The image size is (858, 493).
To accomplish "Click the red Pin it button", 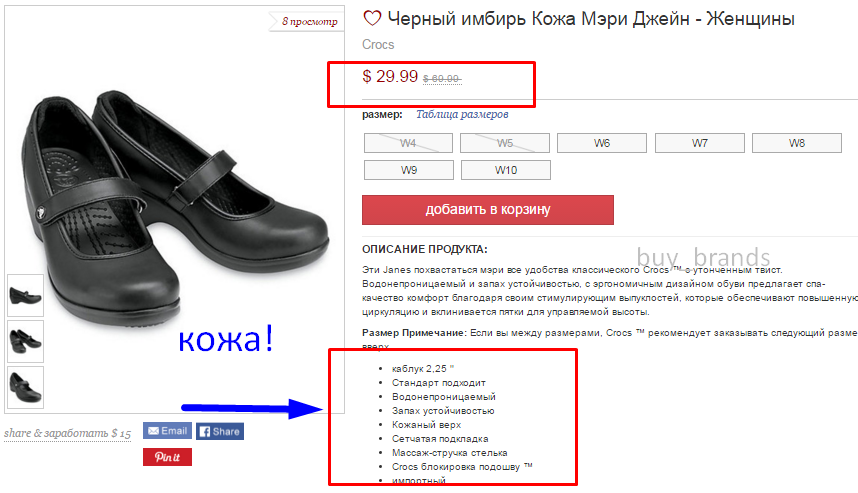I will click(167, 457).
